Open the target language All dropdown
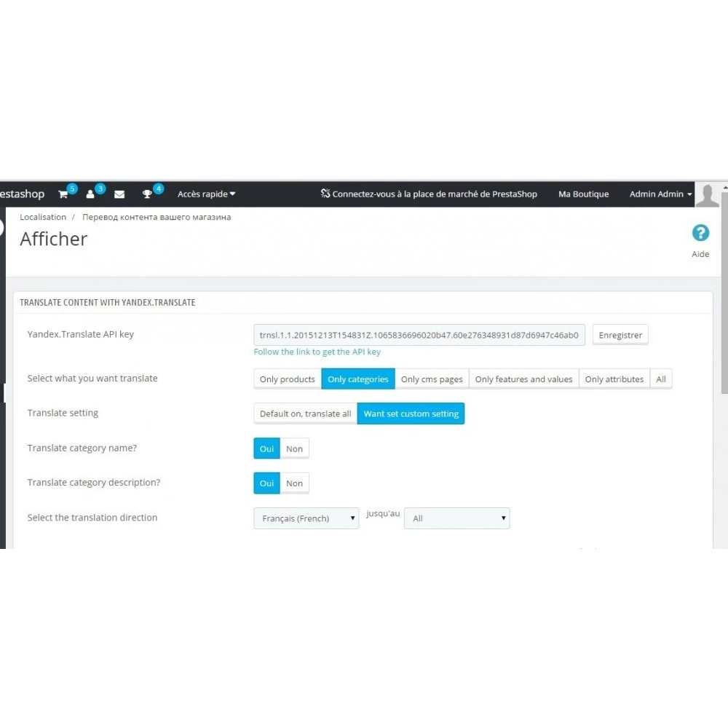Image resolution: width=728 pixels, height=728 pixels. 457,518
